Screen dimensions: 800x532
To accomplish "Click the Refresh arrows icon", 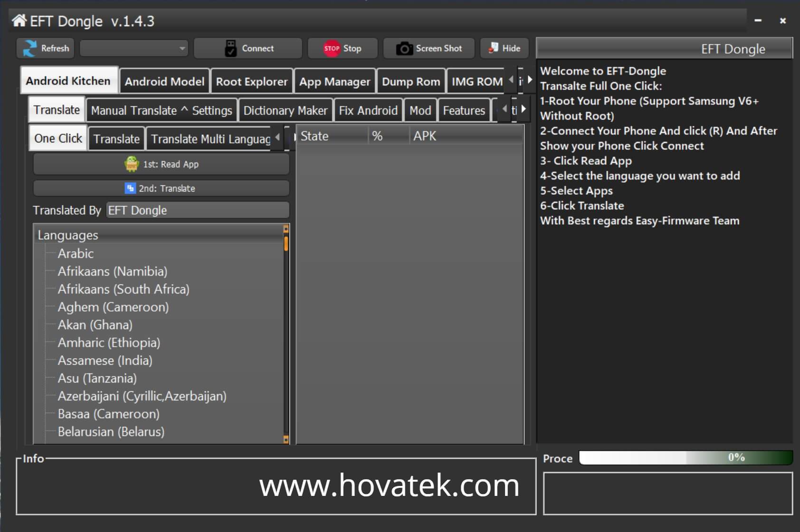I will pyautogui.click(x=29, y=48).
